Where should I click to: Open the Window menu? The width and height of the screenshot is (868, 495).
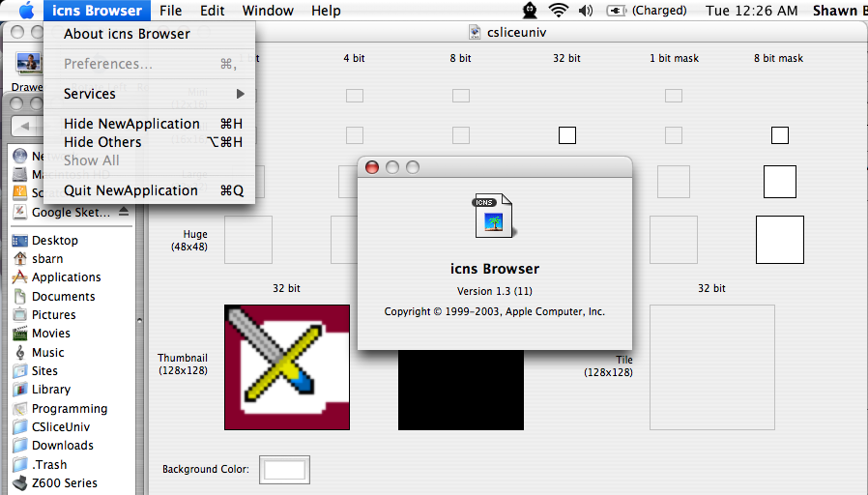click(x=268, y=11)
